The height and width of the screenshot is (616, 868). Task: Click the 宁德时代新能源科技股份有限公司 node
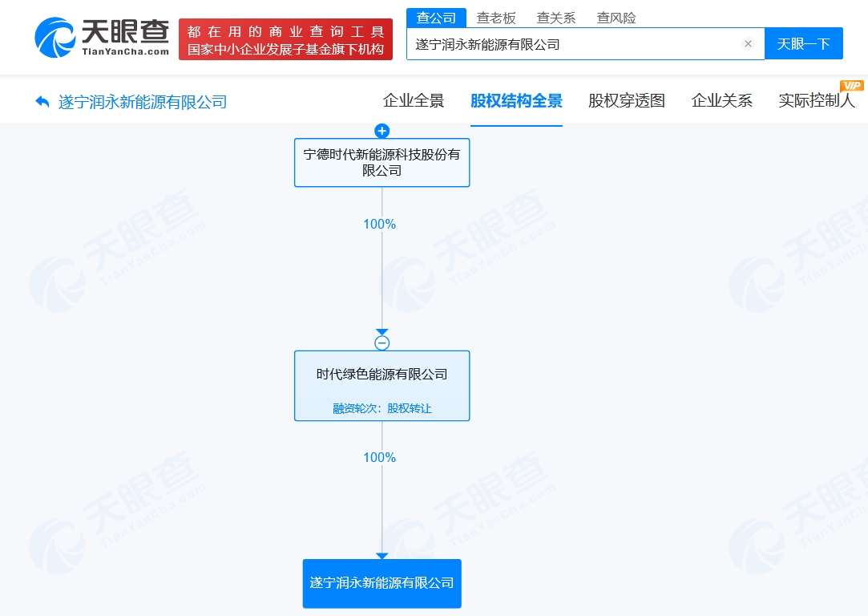(382, 162)
